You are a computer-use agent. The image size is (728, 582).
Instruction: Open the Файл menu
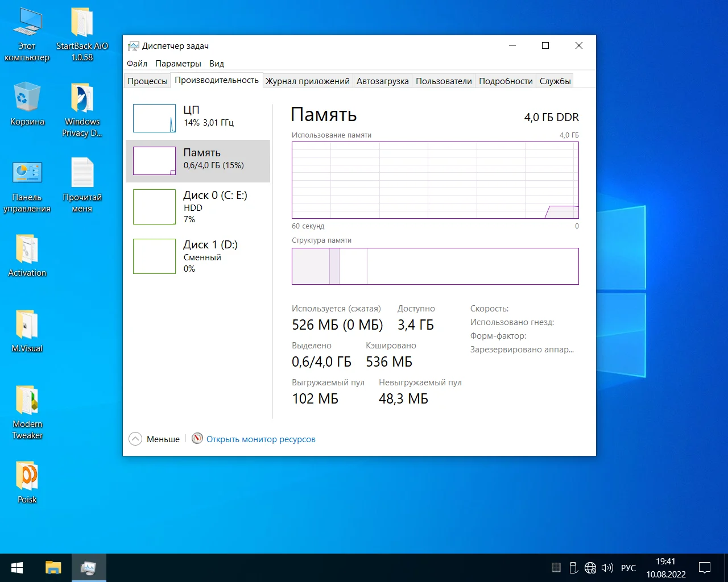point(137,64)
